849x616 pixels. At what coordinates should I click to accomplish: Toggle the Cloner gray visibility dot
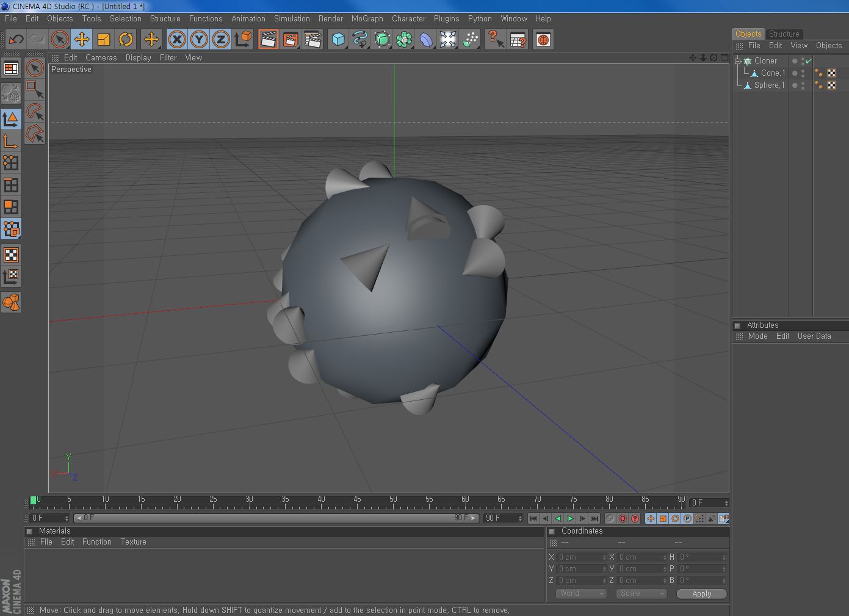pyautogui.click(x=795, y=60)
